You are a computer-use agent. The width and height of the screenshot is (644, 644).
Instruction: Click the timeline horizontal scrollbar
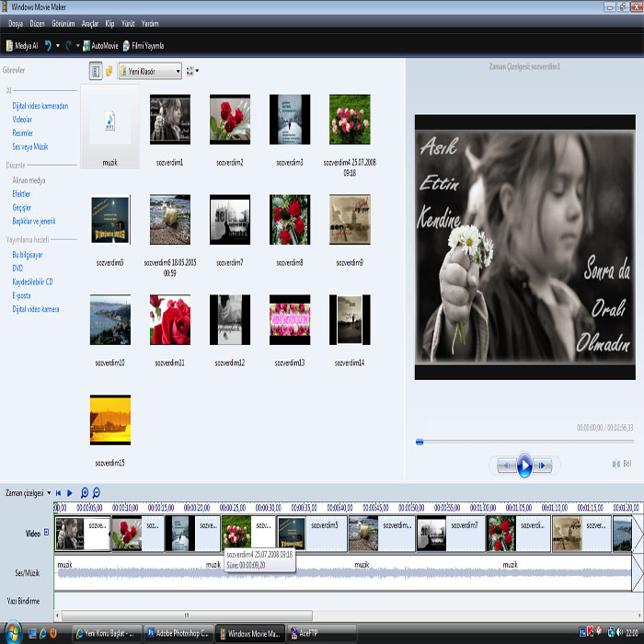pyautogui.click(x=187, y=615)
